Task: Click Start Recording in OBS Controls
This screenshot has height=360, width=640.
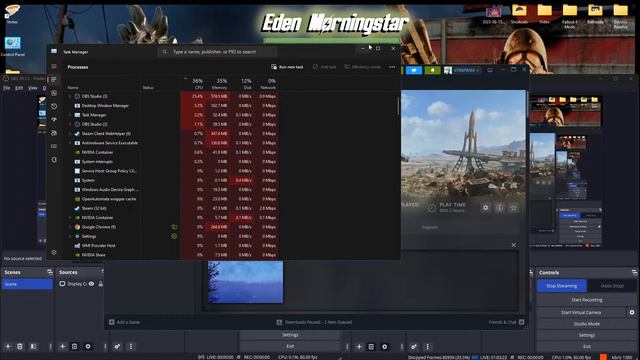Action: pyautogui.click(x=587, y=300)
